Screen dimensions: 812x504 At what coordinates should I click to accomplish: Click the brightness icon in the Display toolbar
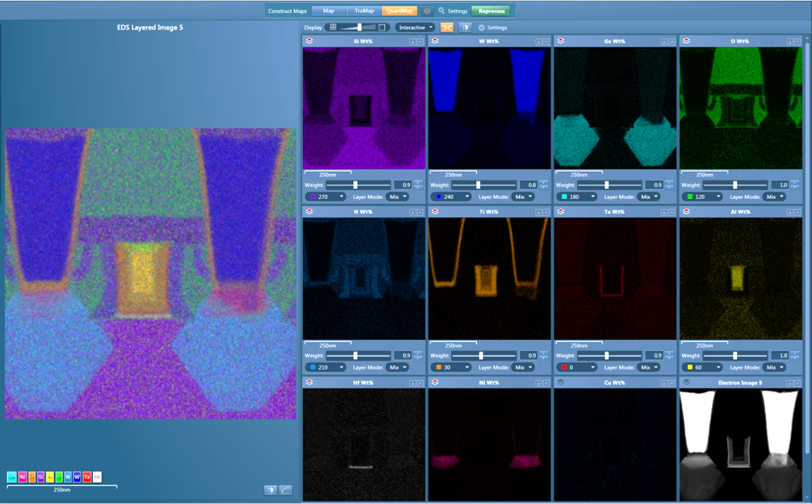pyautogui.click(x=465, y=27)
